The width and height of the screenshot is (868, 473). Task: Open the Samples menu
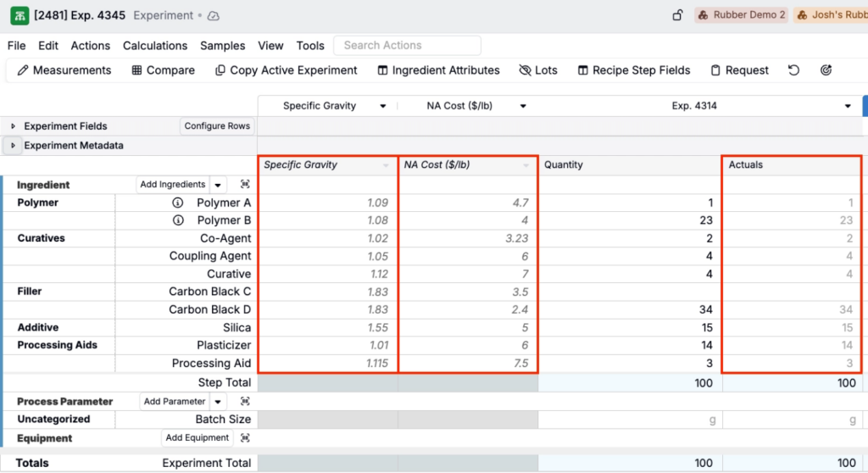pos(222,46)
